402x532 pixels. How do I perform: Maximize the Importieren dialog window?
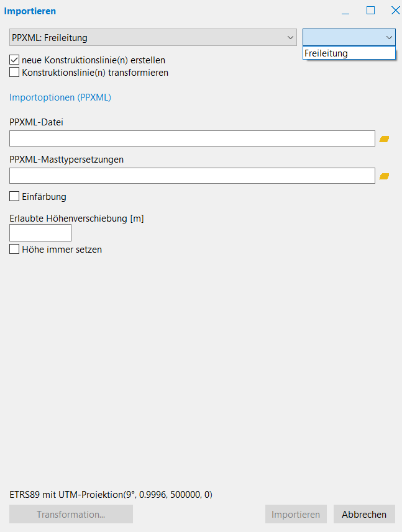370,11
